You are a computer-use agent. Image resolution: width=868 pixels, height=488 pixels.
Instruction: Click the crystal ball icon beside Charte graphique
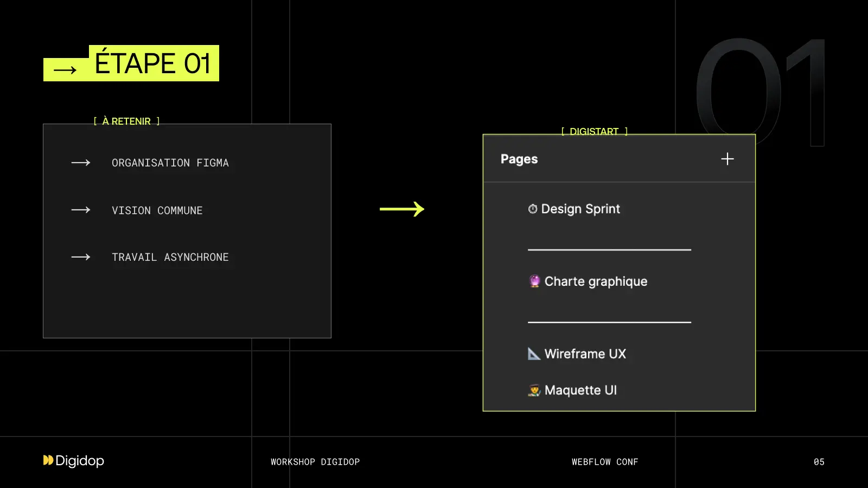coord(534,281)
